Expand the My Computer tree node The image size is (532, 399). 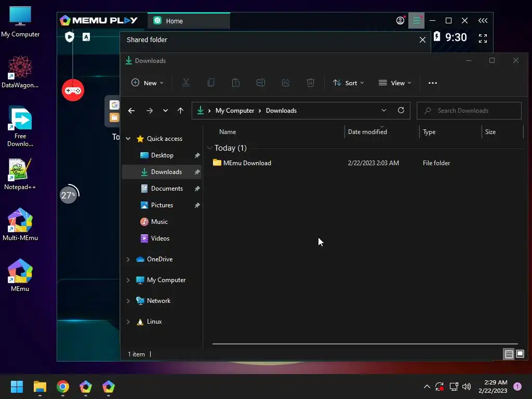(x=128, y=280)
